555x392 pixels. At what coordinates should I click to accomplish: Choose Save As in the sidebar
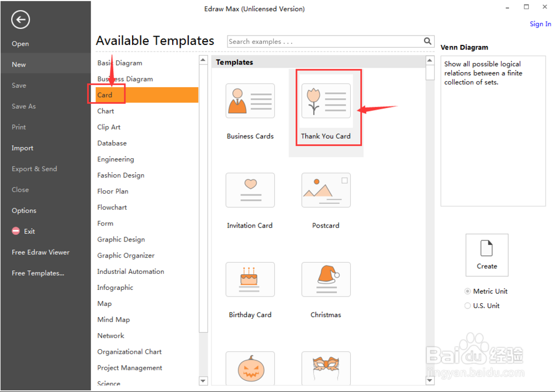click(24, 106)
